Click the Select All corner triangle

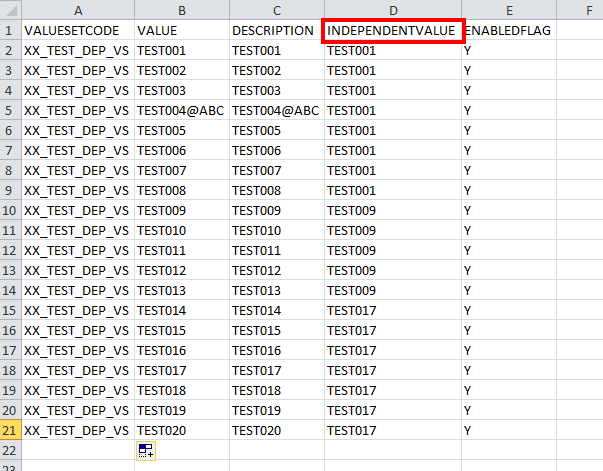(x=11, y=10)
